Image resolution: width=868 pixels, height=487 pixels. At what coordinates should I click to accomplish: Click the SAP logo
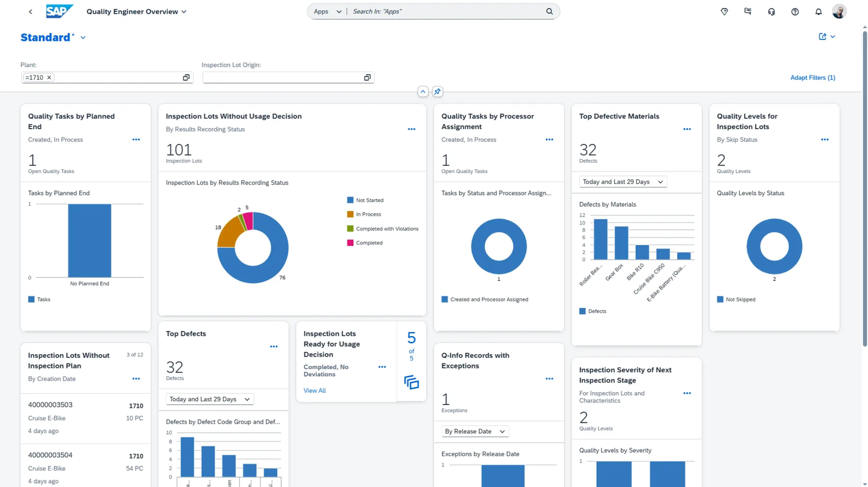click(59, 11)
